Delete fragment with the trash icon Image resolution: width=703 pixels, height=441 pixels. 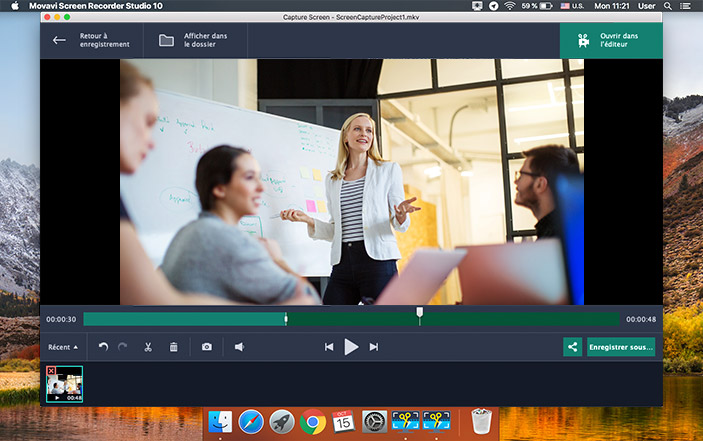point(173,347)
